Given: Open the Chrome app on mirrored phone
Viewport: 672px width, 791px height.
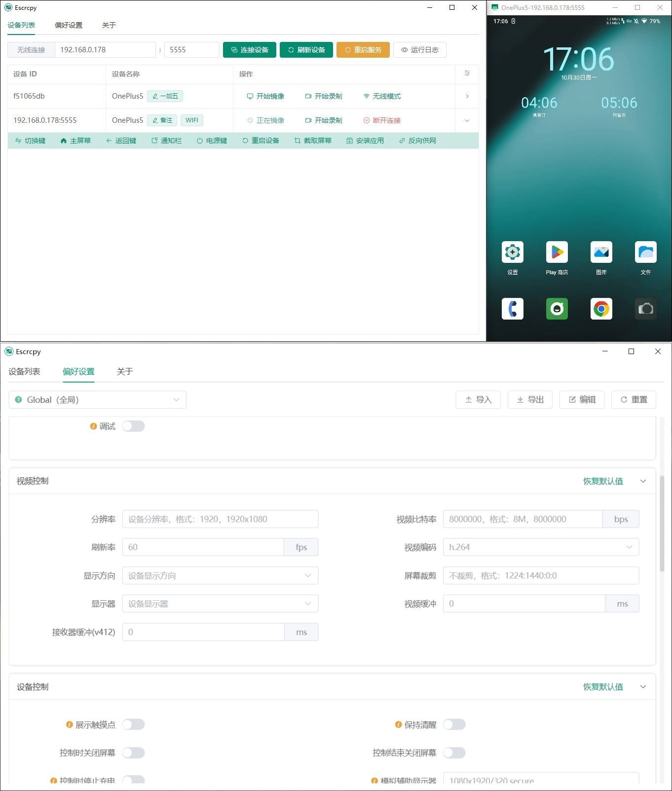Looking at the screenshot, I should [x=601, y=309].
